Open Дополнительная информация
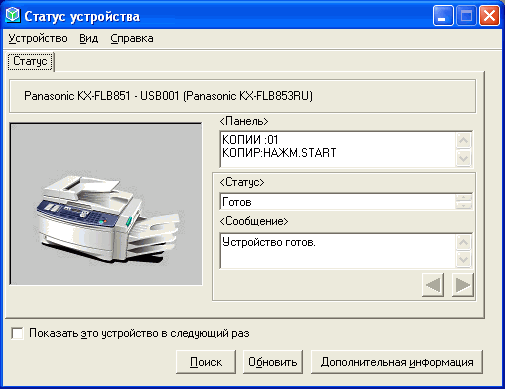 click(x=397, y=362)
